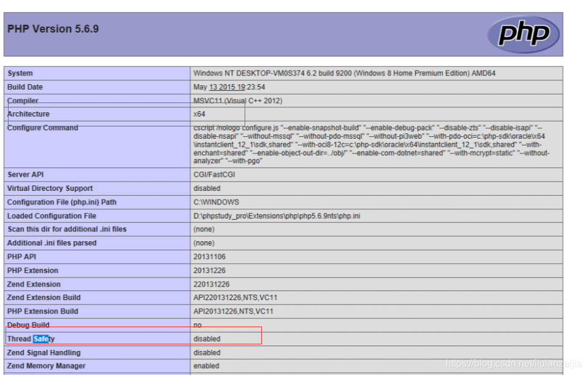The width and height of the screenshot is (588, 375).
Task: Click the 'CGI/FastCGI' value
Action: point(214,174)
